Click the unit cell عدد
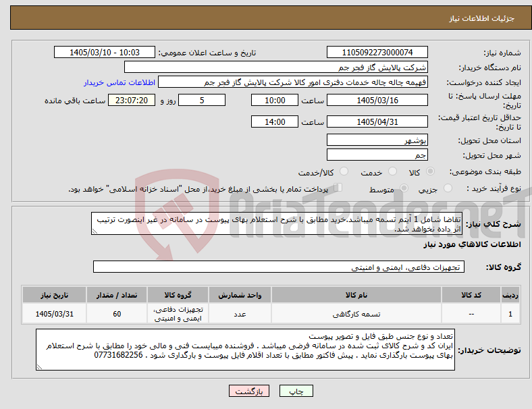 [240, 314]
